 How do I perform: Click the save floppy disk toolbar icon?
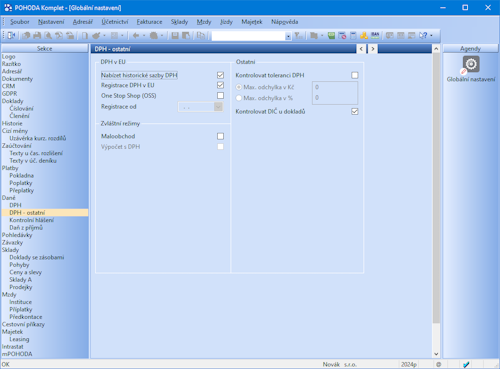(x=175, y=35)
